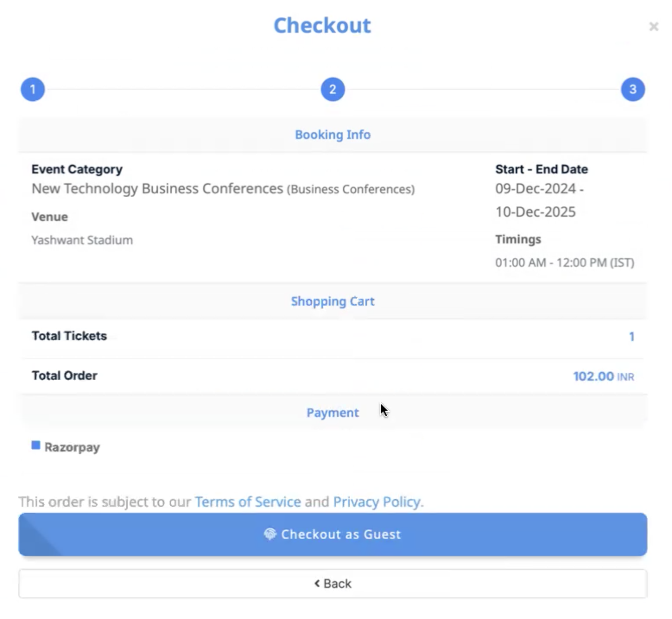Click the Shopping Cart section header
Screen dimensions: 672x619
click(x=333, y=301)
